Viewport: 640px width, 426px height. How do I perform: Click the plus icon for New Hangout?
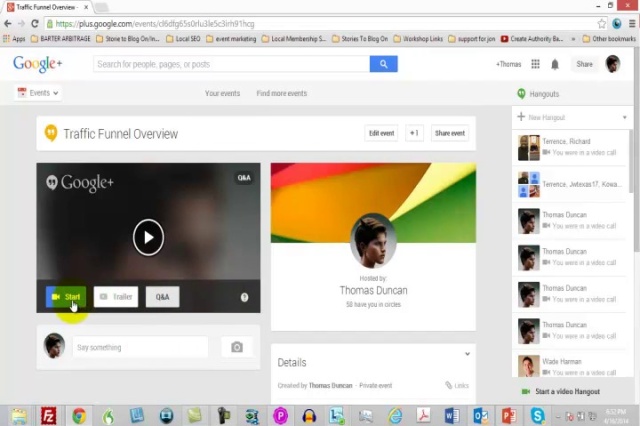click(x=521, y=117)
